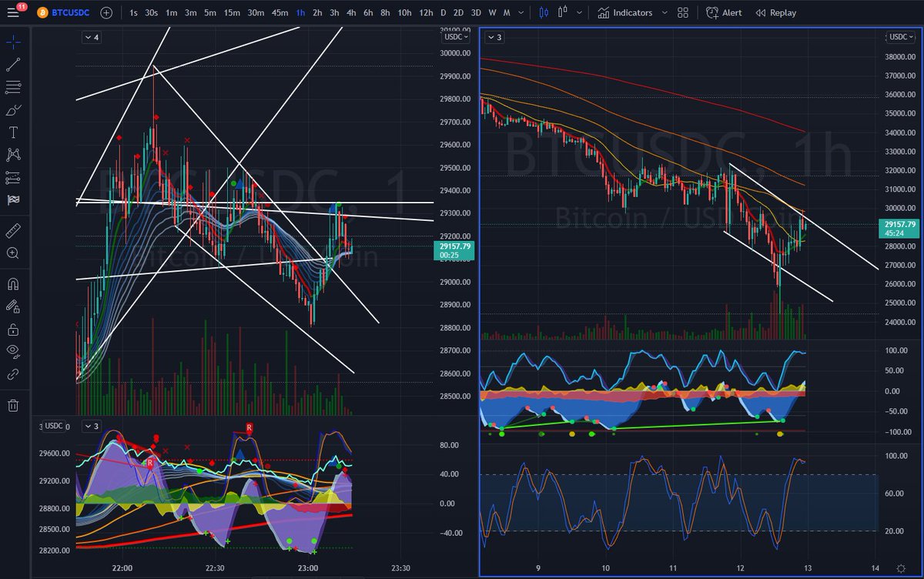The height and width of the screenshot is (579, 924).
Task: Open the Prediction and measurement tools
Action: point(13,177)
